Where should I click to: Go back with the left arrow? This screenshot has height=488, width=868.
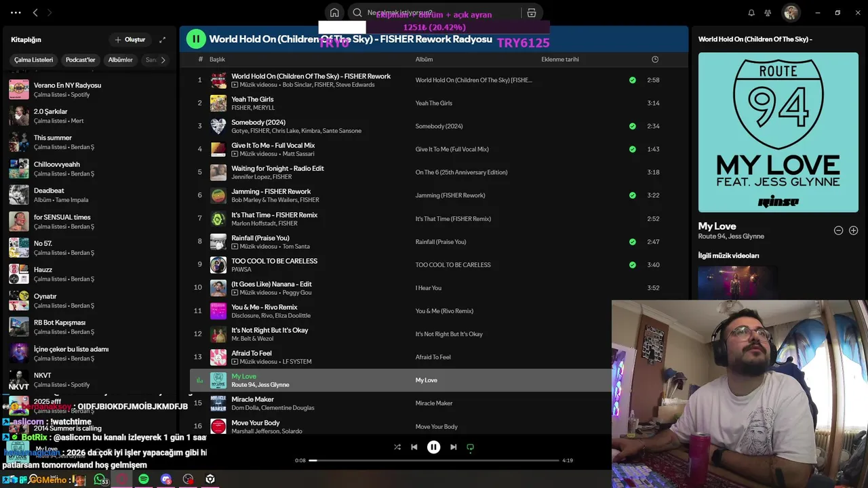pos(35,13)
